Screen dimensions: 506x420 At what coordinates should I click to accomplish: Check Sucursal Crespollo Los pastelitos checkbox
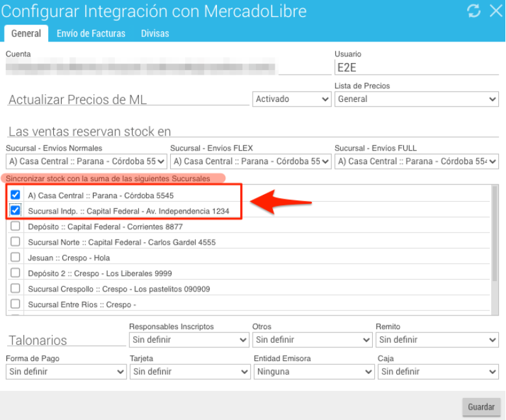[15, 288]
